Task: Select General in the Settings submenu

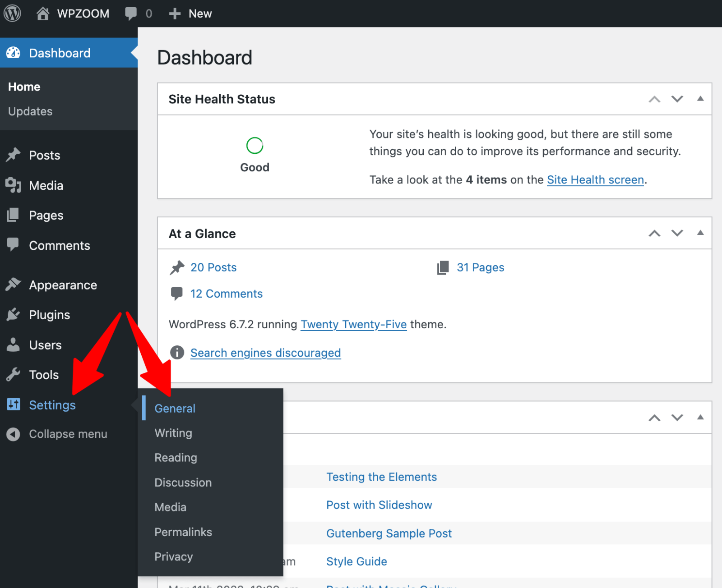Action: pyautogui.click(x=175, y=409)
